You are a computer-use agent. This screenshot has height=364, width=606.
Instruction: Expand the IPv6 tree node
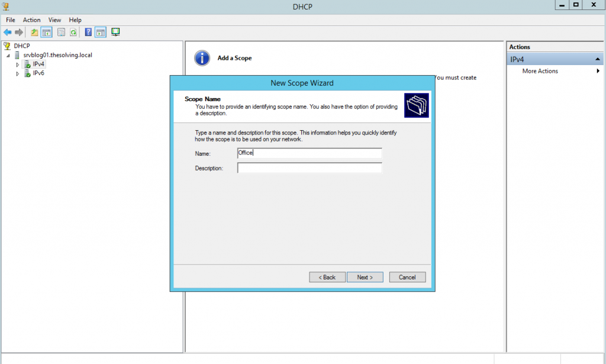pos(17,73)
